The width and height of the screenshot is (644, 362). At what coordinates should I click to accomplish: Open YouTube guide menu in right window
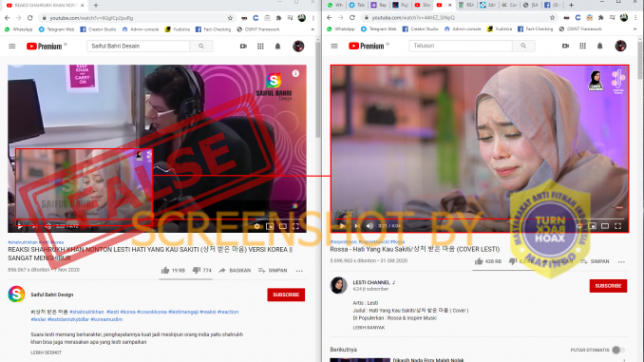(x=334, y=46)
